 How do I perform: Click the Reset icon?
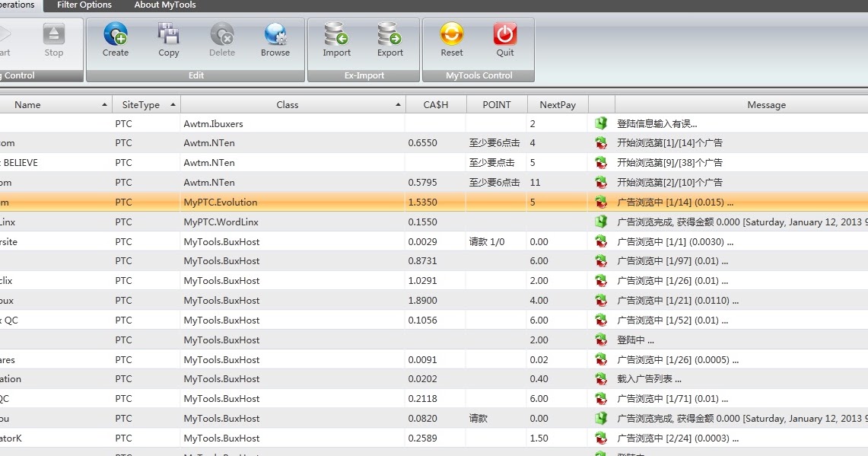click(452, 33)
